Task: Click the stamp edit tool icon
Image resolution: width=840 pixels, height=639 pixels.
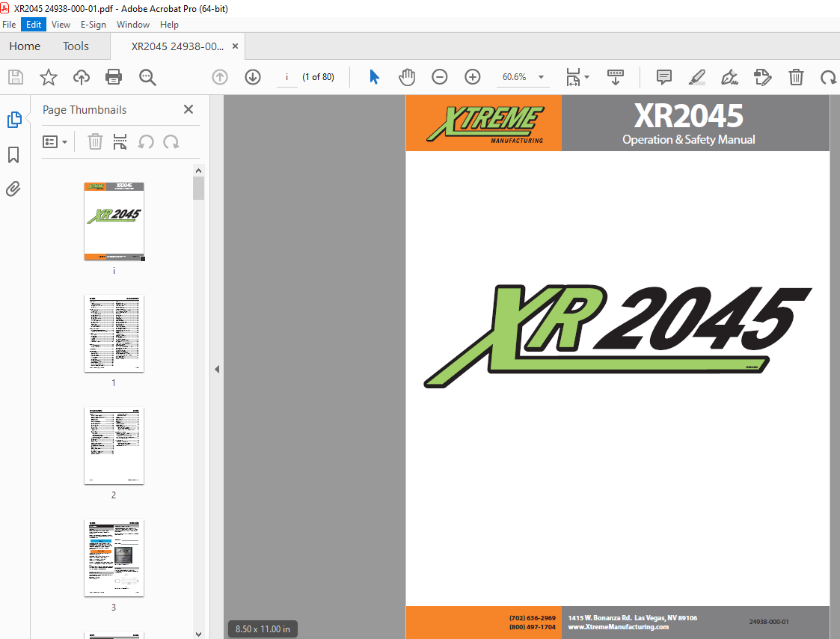Action: pyautogui.click(x=762, y=77)
